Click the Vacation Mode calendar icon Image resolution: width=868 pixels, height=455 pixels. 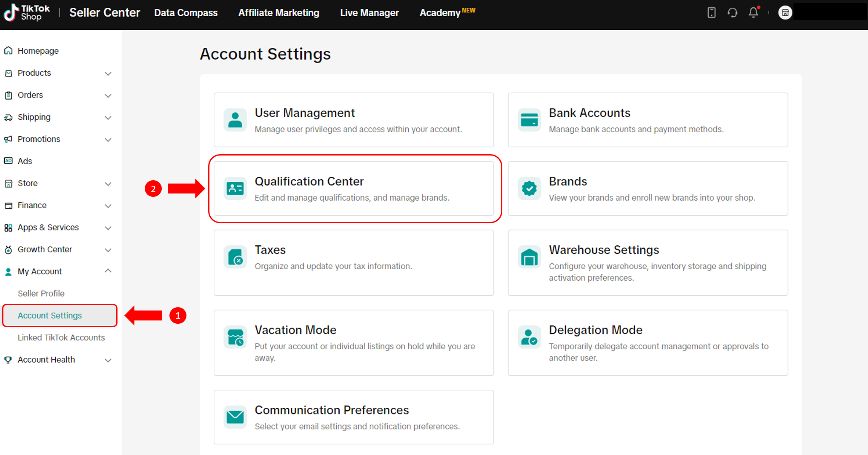(235, 337)
